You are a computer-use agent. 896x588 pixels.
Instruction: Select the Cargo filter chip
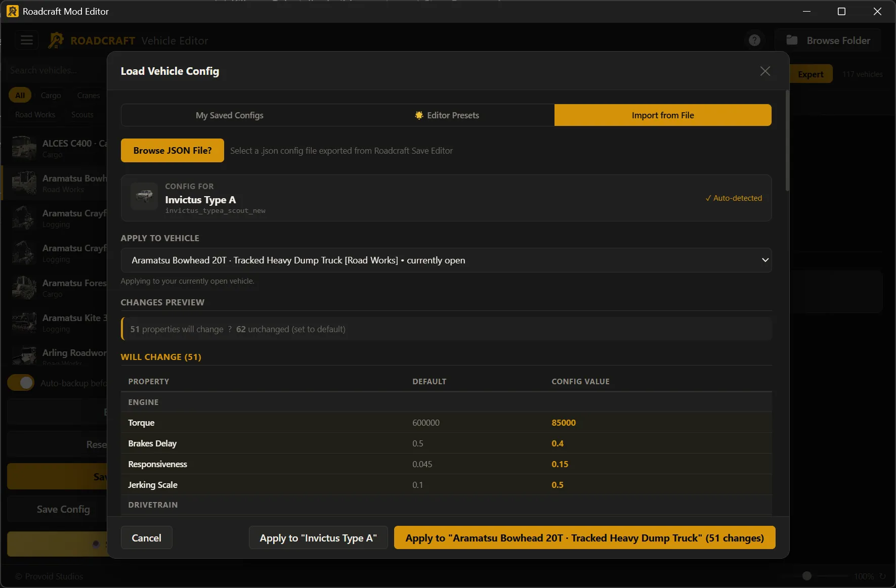(51, 95)
